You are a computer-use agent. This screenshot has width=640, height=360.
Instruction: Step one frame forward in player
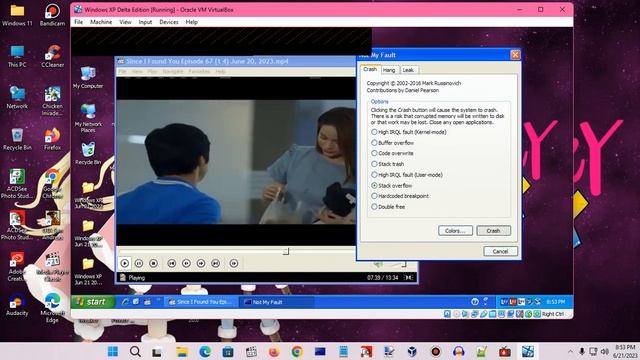pos(233,264)
